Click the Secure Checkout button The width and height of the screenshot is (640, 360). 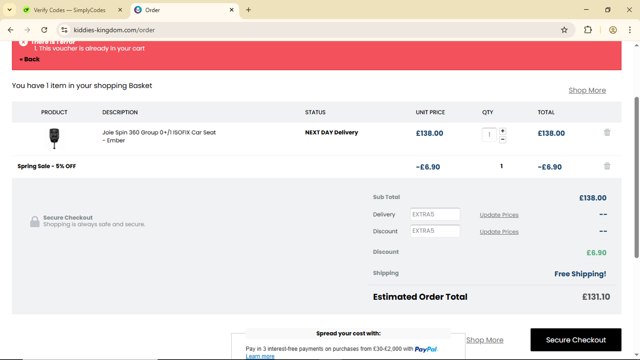(x=576, y=340)
